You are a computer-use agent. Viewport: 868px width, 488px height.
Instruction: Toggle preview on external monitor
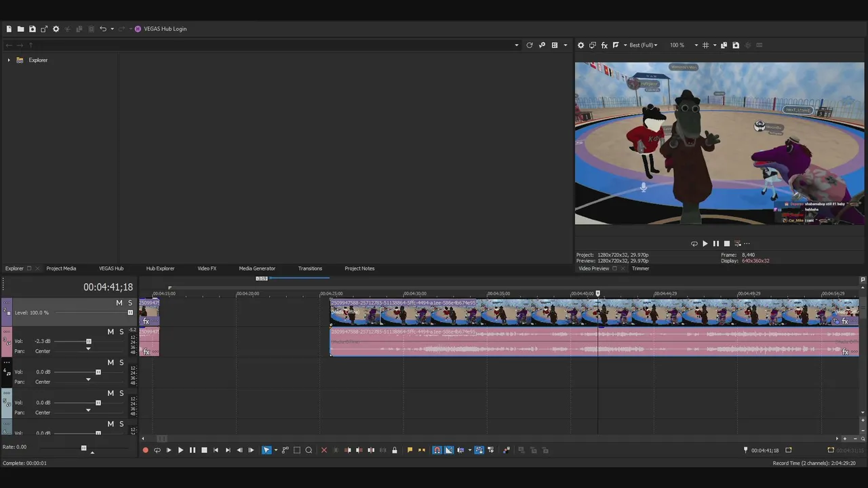point(592,45)
